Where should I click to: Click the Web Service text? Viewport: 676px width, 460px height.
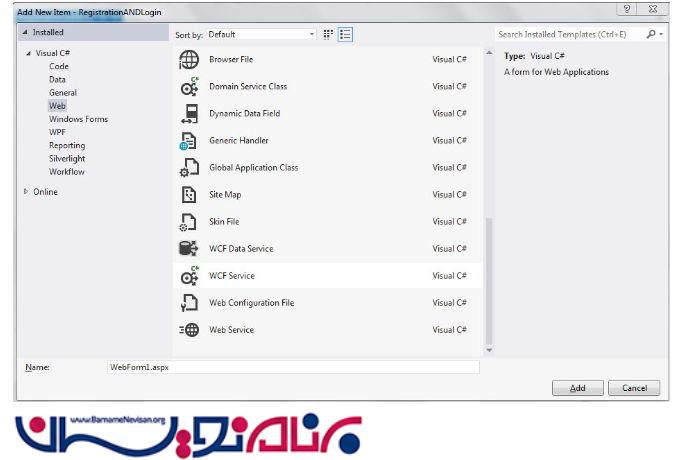pyautogui.click(x=232, y=330)
